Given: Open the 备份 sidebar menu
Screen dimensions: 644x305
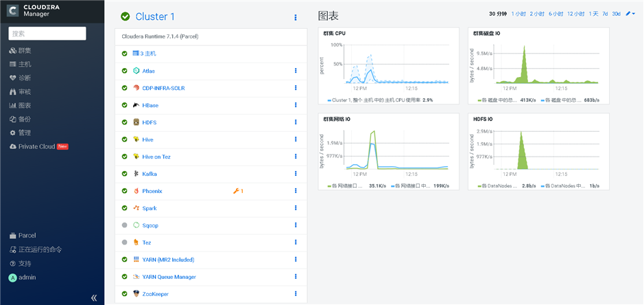Looking at the screenshot, I should (x=20, y=119).
